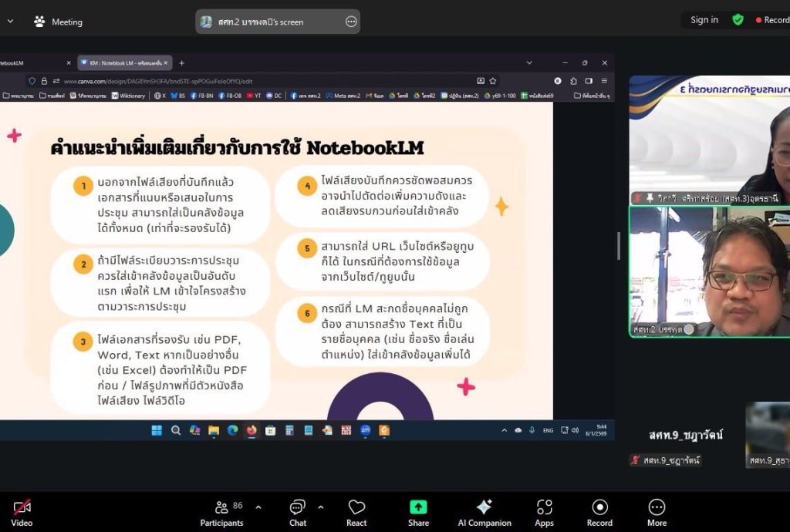Expand the browser's list-all-tabs chevron
Image resolution: width=790 pixels, height=532 pixels.
coord(529,63)
